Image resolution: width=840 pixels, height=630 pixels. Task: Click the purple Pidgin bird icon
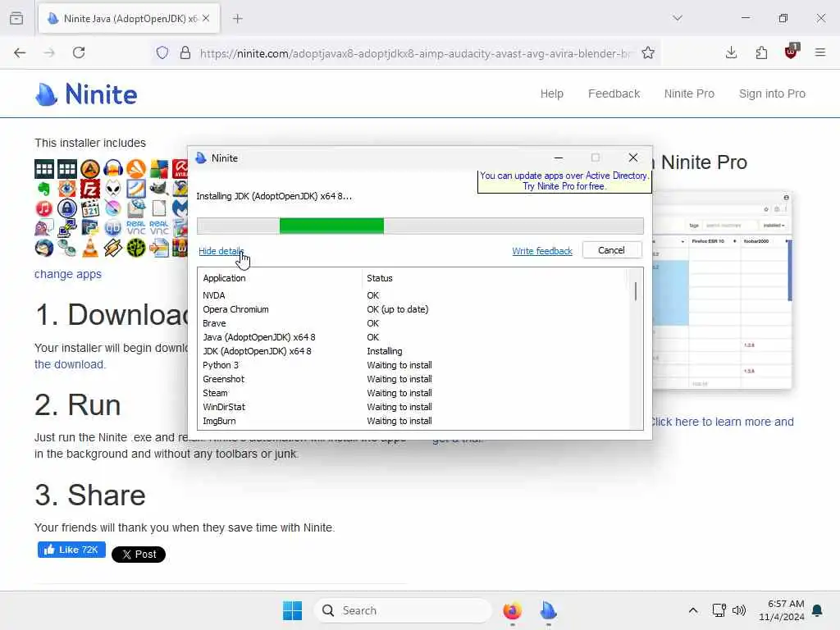pos(44,228)
